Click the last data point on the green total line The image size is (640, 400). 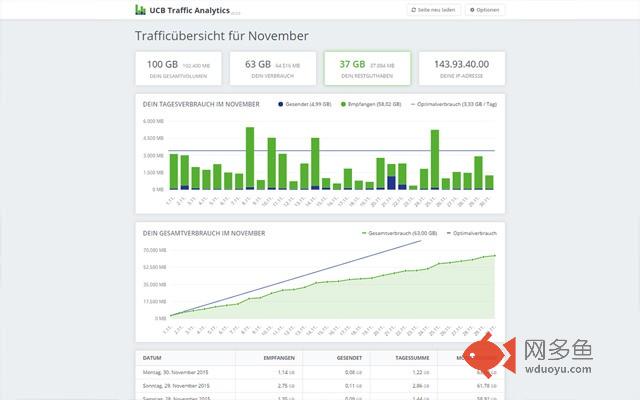point(495,256)
